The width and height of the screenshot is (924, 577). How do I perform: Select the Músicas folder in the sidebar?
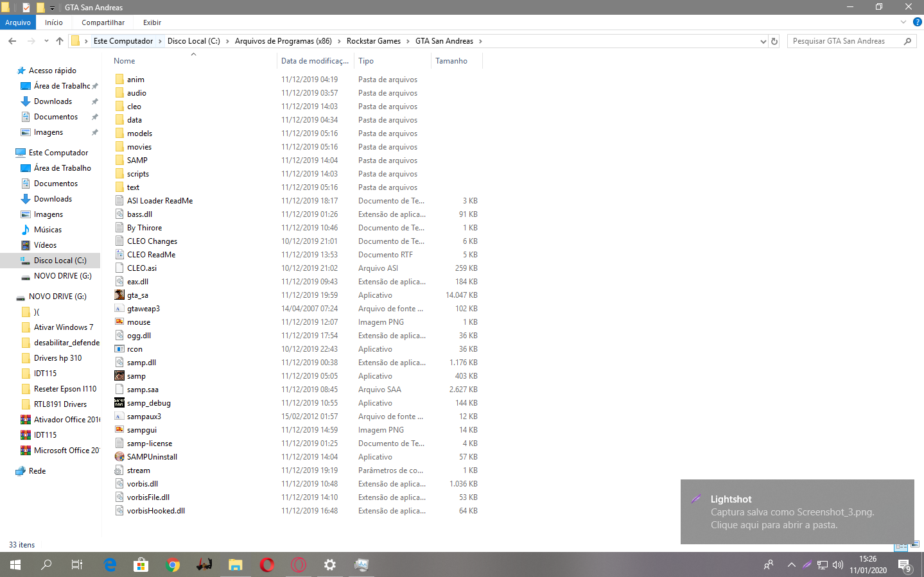[x=48, y=230]
